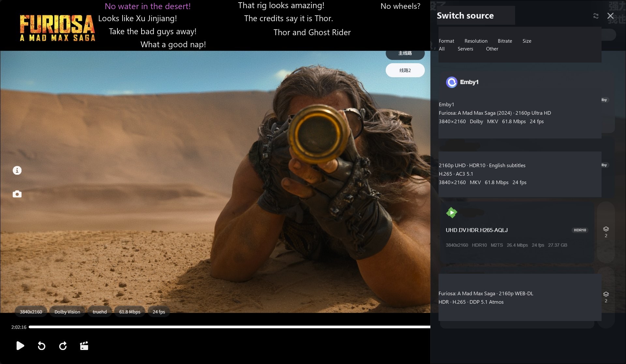Select the Other filter option
Screen dimensions: 626x364
click(x=492, y=49)
